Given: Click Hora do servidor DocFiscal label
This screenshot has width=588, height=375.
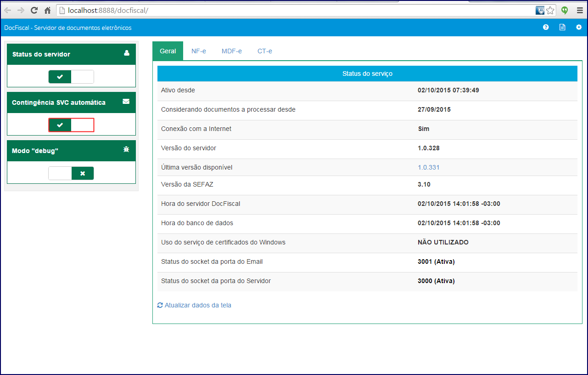Looking at the screenshot, I should [201, 204].
